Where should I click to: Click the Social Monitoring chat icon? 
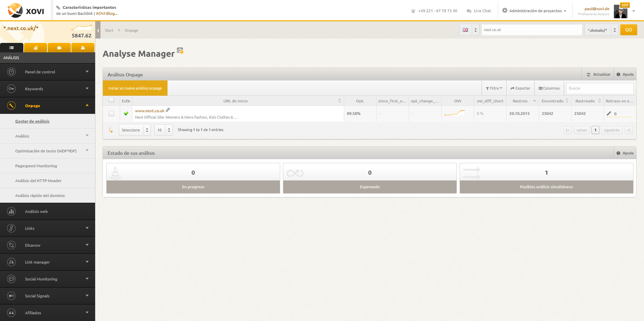[x=11, y=279]
